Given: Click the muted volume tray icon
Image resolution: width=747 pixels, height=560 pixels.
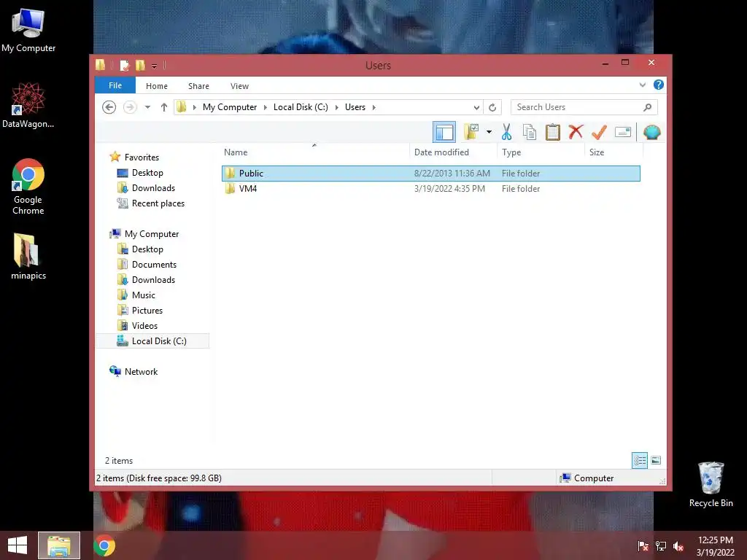Looking at the screenshot, I should [x=678, y=545].
